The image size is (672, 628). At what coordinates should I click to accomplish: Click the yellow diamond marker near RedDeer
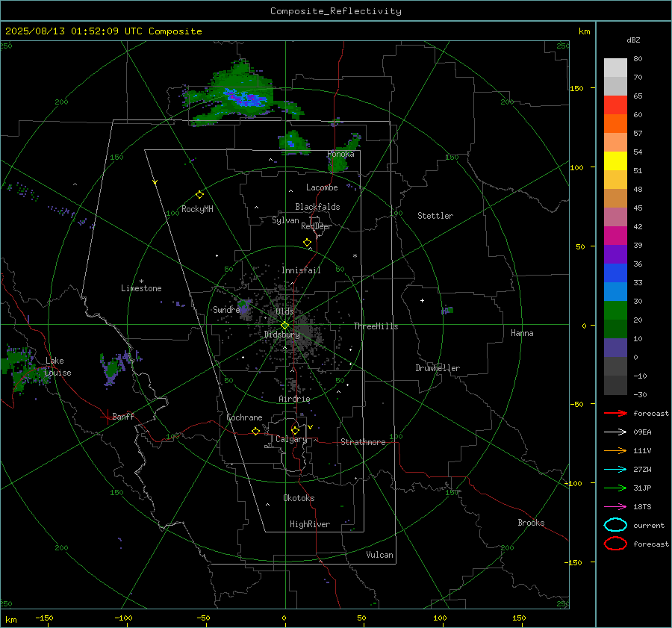tap(307, 243)
